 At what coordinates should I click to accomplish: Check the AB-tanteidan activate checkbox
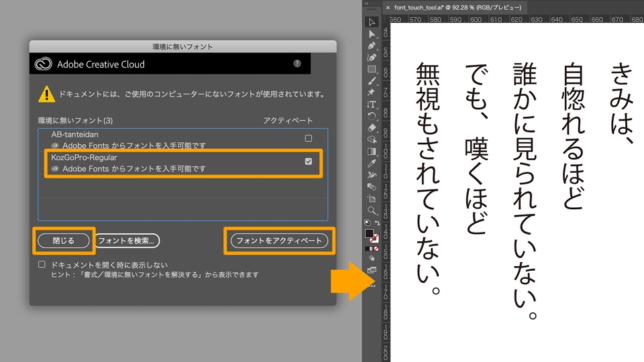click(309, 138)
